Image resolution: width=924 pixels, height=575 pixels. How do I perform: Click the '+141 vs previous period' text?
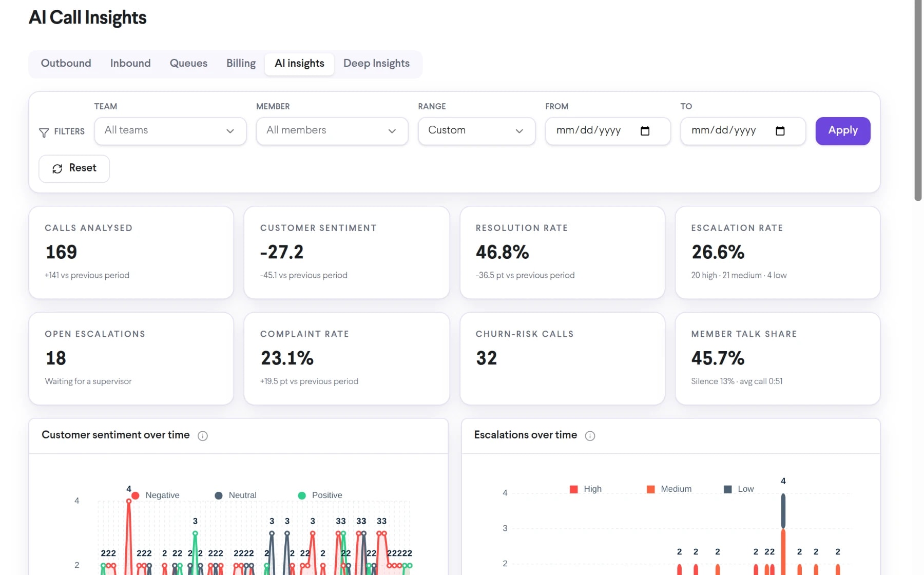click(x=87, y=275)
